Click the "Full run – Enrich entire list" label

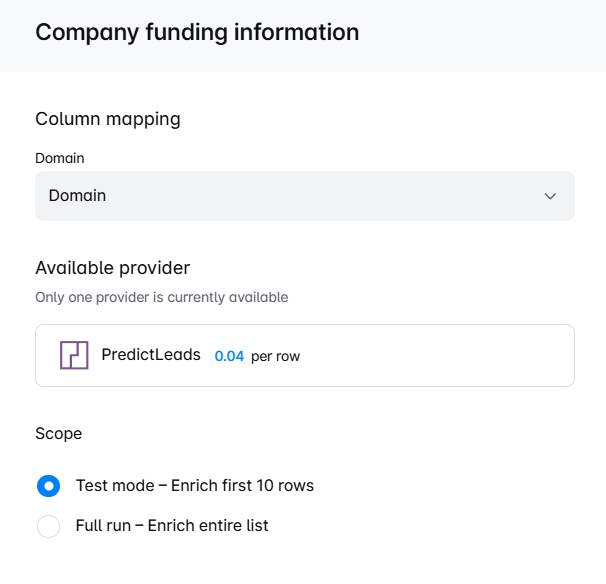click(172, 526)
